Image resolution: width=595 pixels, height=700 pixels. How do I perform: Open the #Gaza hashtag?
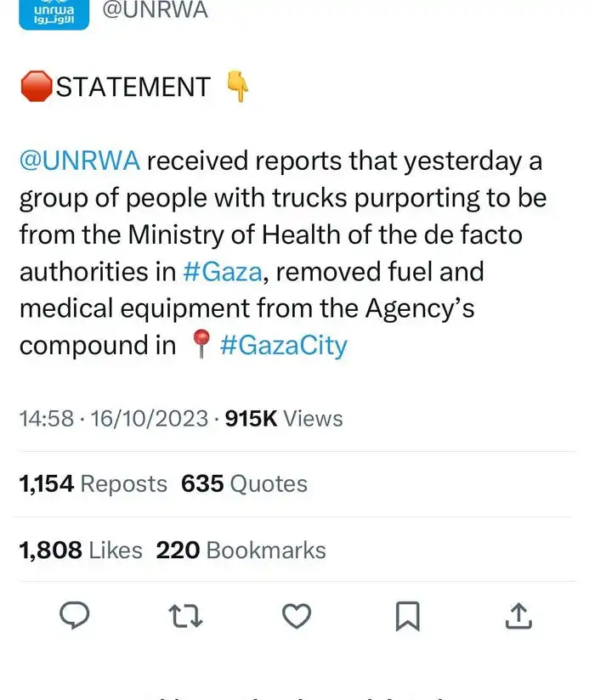pos(223,272)
